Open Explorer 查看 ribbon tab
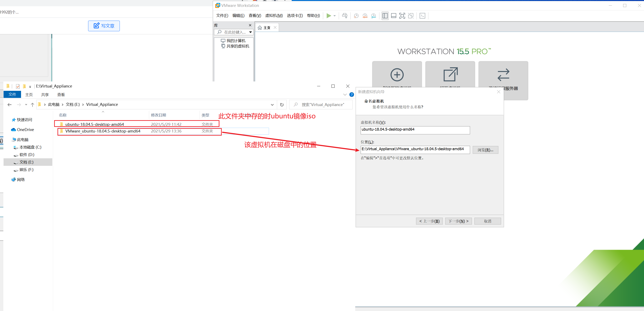The image size is (644, 311). tap(61, 95)
